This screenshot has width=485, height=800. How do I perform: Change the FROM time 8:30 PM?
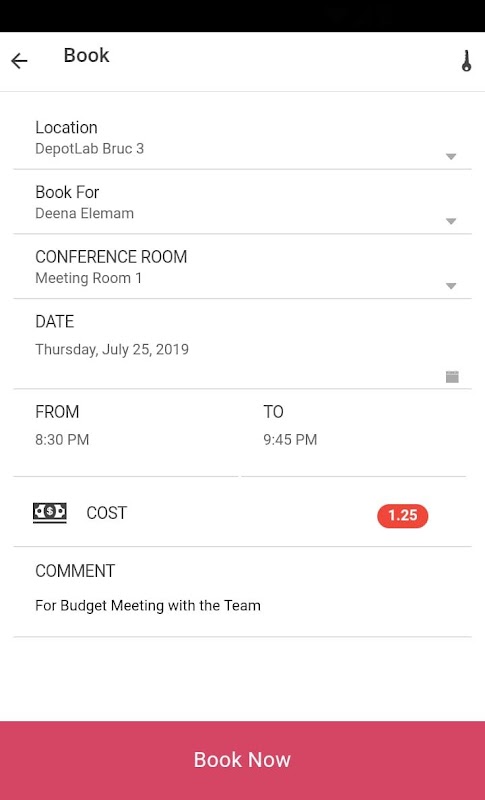coord(62,439)
